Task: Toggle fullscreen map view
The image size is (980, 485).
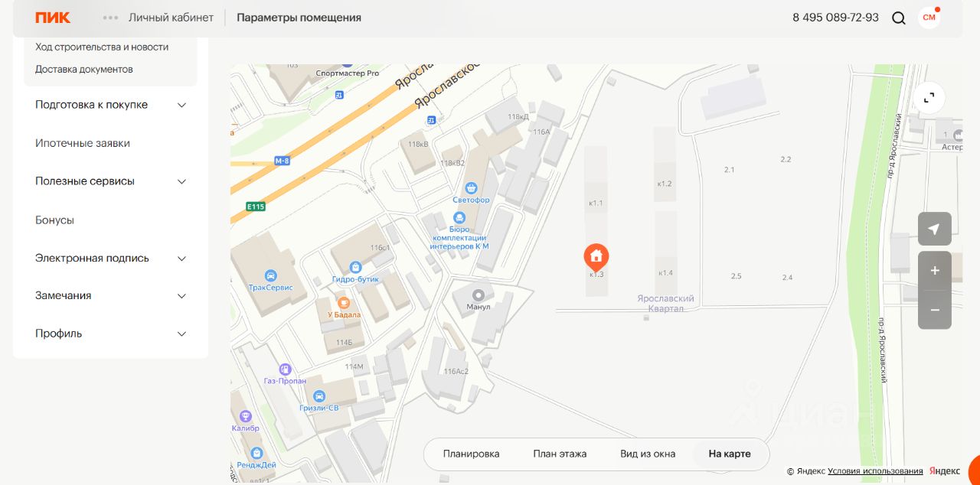Action: (x=929, y=98)
